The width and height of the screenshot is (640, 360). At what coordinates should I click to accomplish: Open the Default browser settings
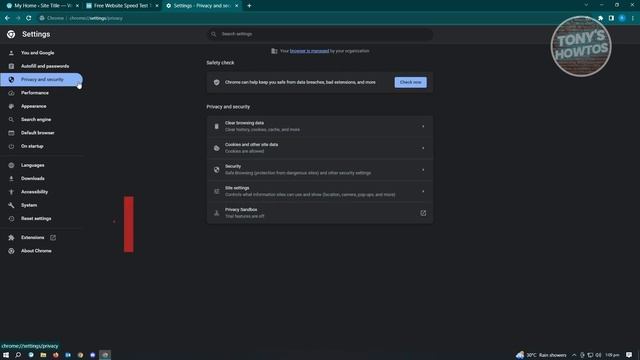coord(38,133)
